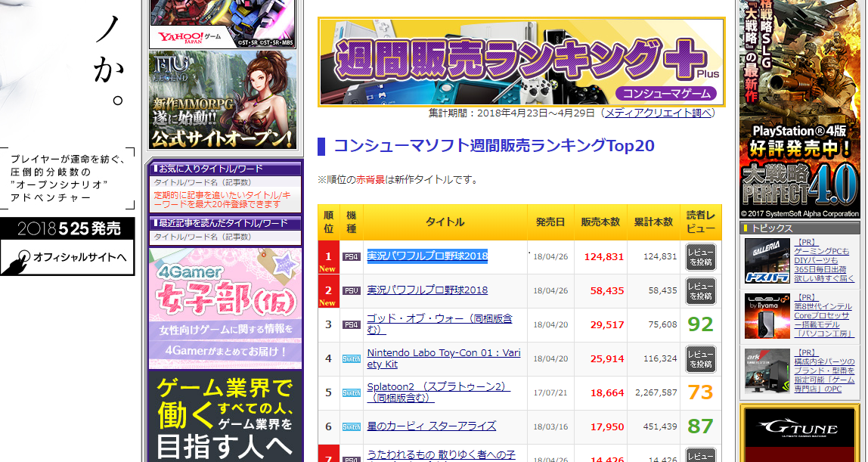
Task: Click cumulative total 2,267,587
Action: (656, 392)
